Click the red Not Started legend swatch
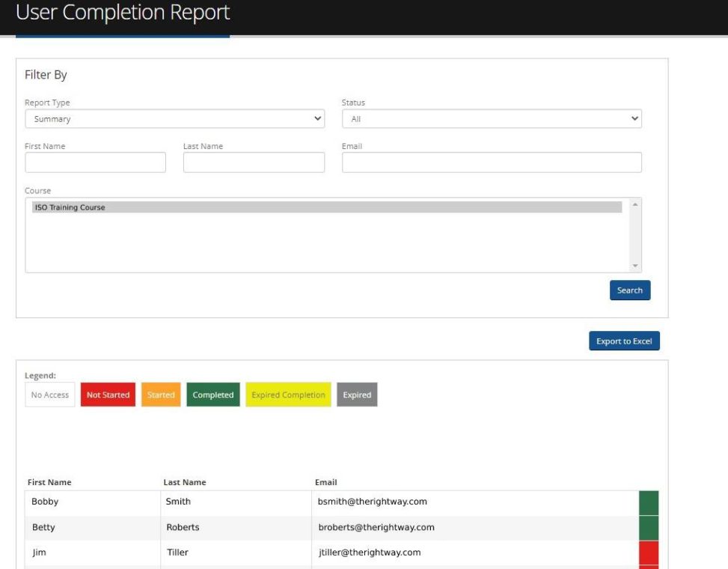 pyautogui.click(x=108, y=395)
